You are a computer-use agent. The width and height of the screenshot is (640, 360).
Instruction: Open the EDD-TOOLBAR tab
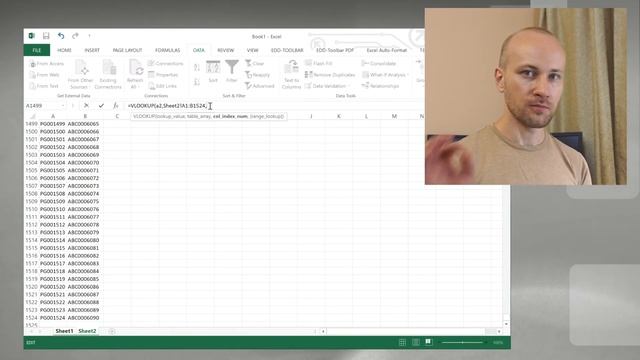point(287,50)
